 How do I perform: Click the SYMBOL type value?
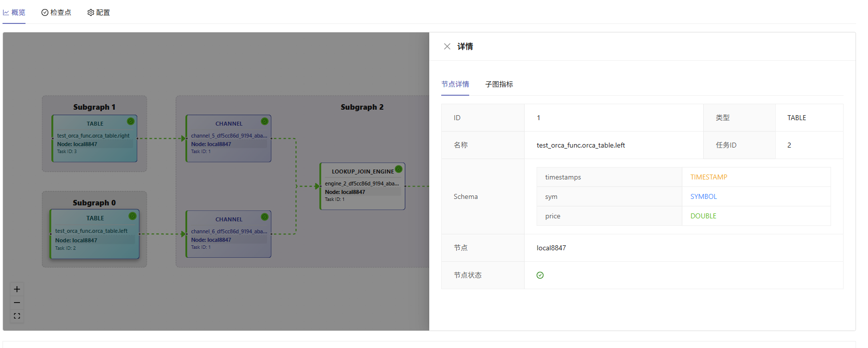[704, 196]
